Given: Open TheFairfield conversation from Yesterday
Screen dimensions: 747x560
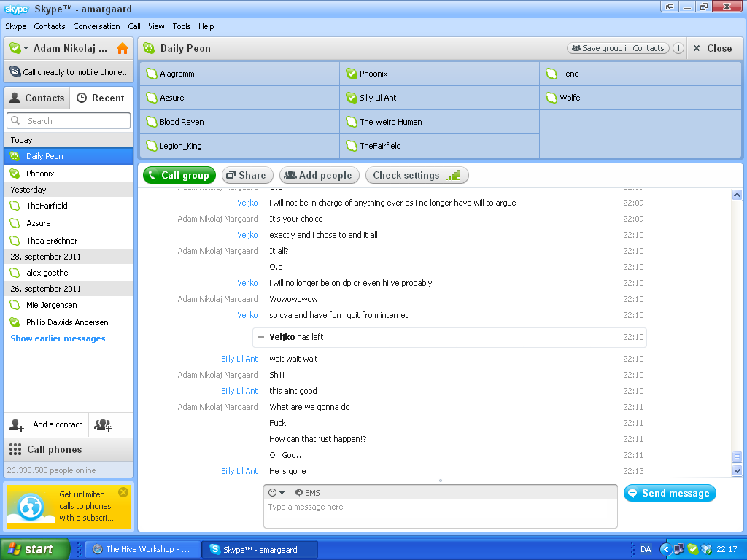Looking at the screenshot, I should 69,206.
